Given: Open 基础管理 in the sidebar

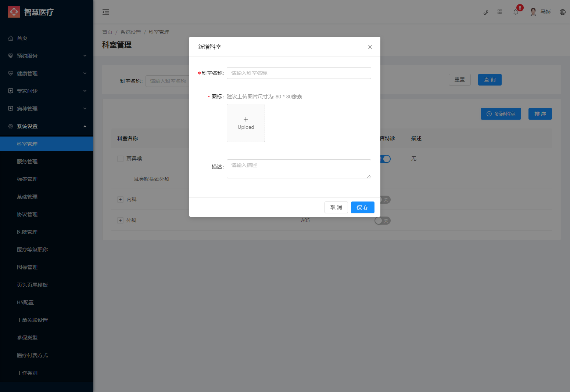Looking at the screenshot, I should 47,197.
